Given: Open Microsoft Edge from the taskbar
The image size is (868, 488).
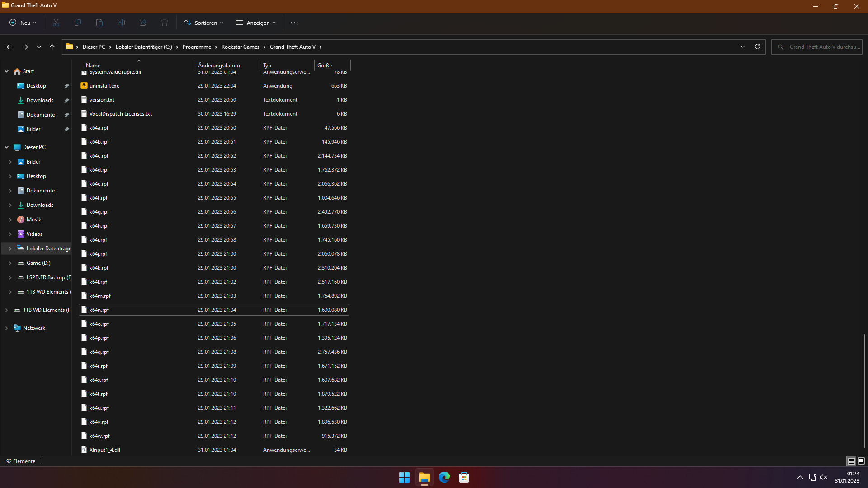Looking at the screenshot, I should coord(444,477).
